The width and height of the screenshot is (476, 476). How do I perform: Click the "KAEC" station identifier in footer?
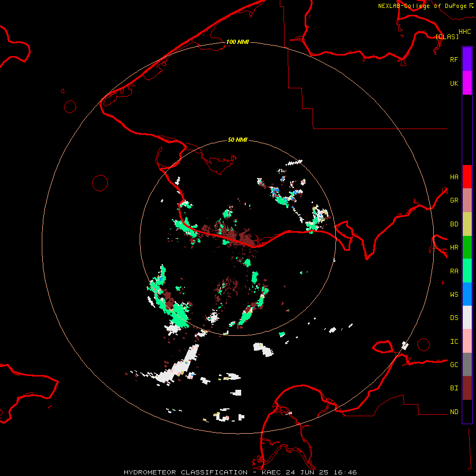271,472
